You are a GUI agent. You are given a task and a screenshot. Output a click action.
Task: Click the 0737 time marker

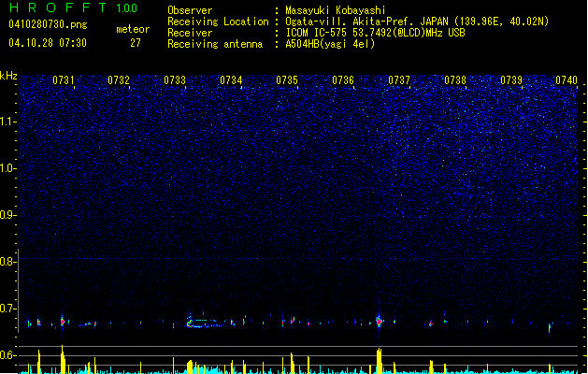[399, 80]
